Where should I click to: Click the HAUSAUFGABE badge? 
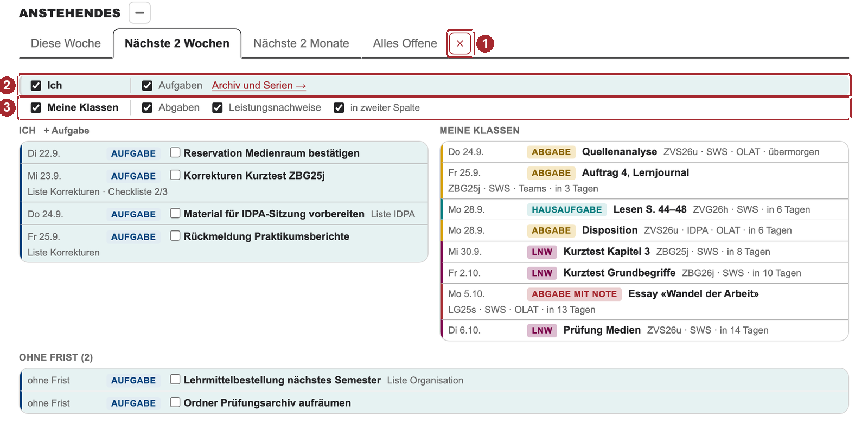pyautogui.click(x=566, y=209)
